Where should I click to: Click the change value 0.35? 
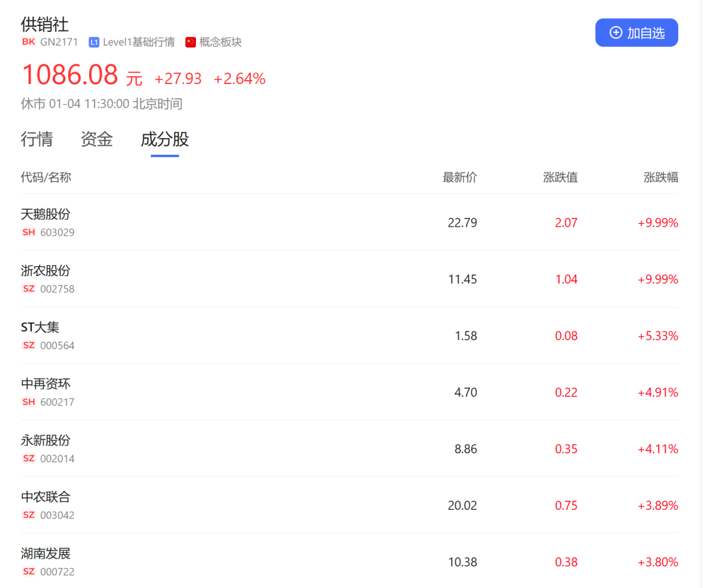(566, 449)
